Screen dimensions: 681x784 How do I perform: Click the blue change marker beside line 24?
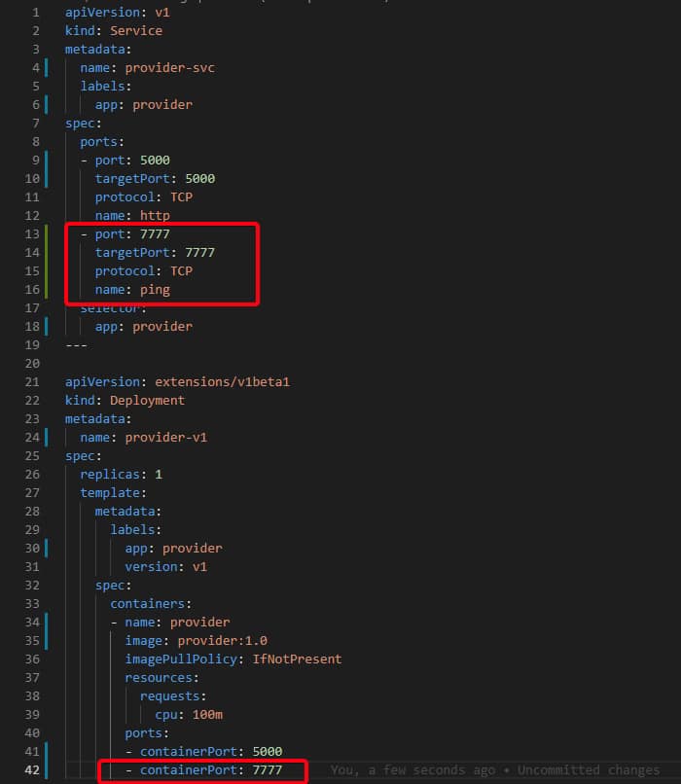tap(47, 438)
